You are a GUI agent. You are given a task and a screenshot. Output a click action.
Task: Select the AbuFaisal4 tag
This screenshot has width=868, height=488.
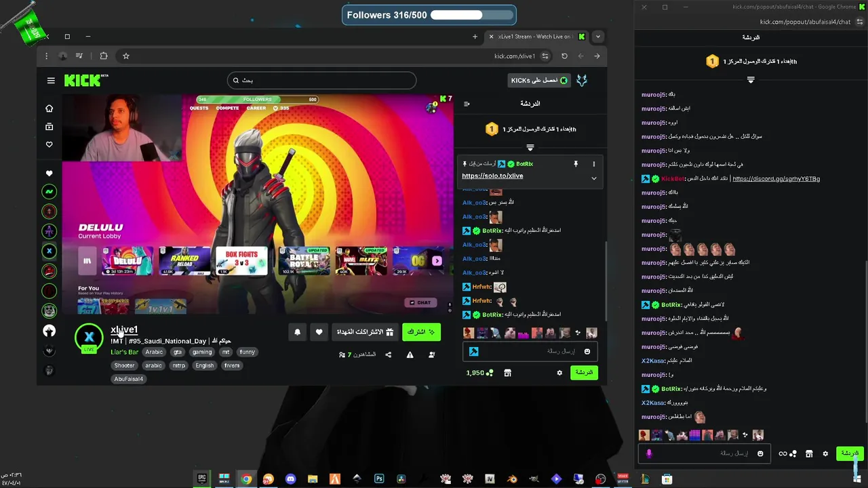tap(128, 379)
